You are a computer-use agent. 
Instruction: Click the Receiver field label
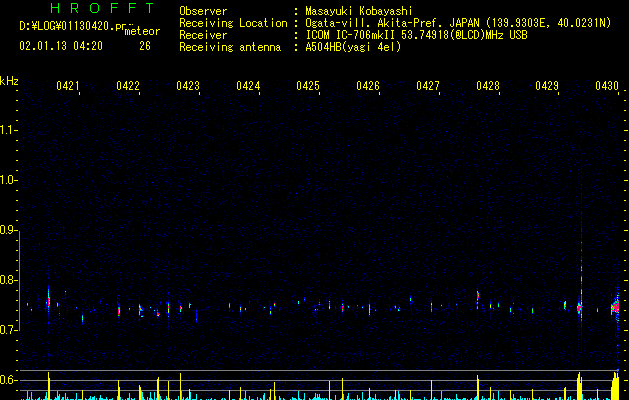[x=203, y=35]
